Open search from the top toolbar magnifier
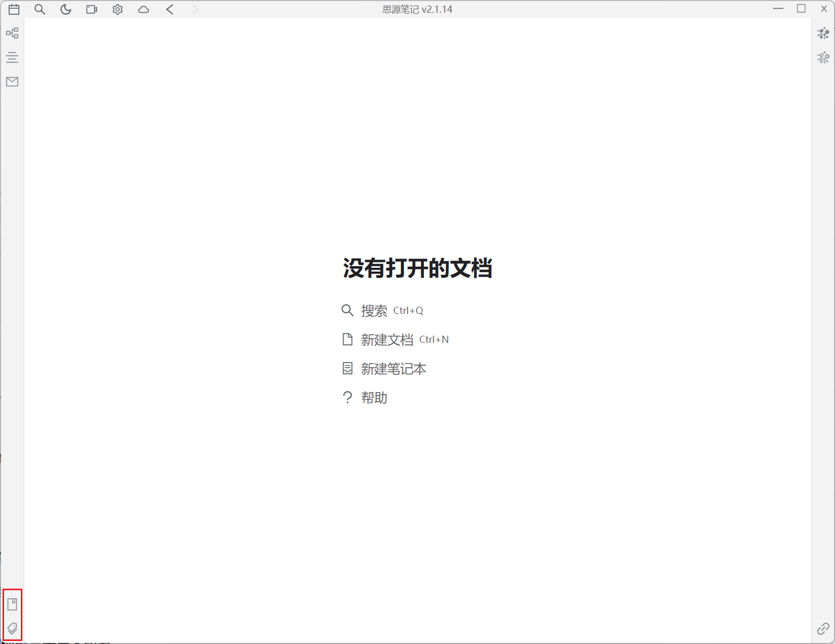This screenshot has height=644, width=835. (40, 9)
